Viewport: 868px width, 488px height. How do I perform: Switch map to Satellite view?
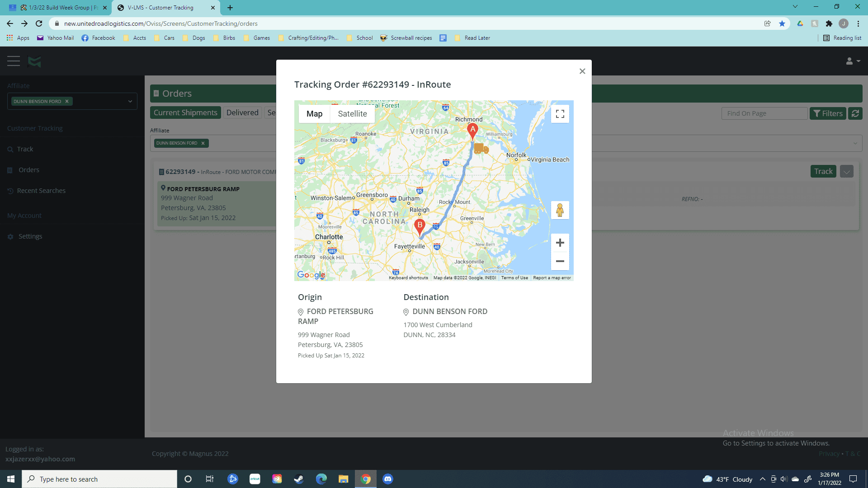pos(352,114)
